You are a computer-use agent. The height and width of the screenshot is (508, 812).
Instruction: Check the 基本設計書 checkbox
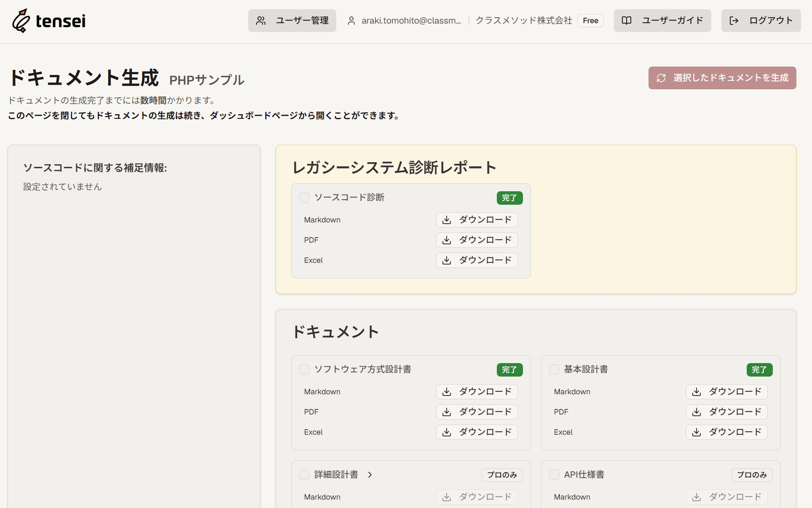point(554,369)
